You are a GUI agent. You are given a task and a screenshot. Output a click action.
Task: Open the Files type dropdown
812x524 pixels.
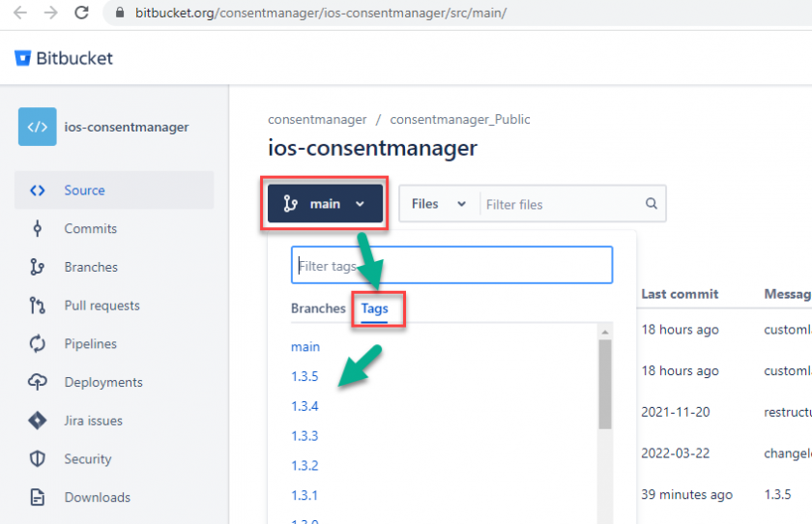coord(439,204)
